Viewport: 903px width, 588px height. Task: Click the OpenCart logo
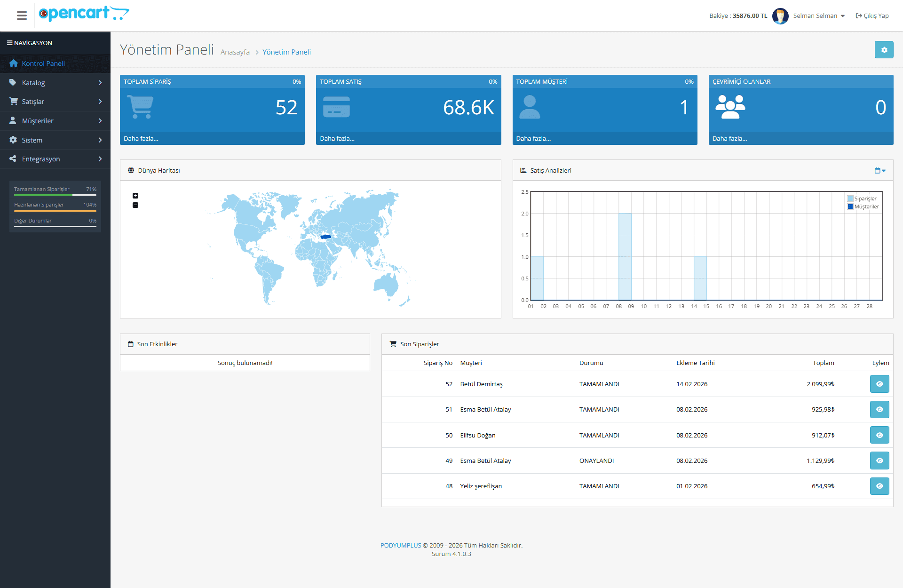pos(84,14)
